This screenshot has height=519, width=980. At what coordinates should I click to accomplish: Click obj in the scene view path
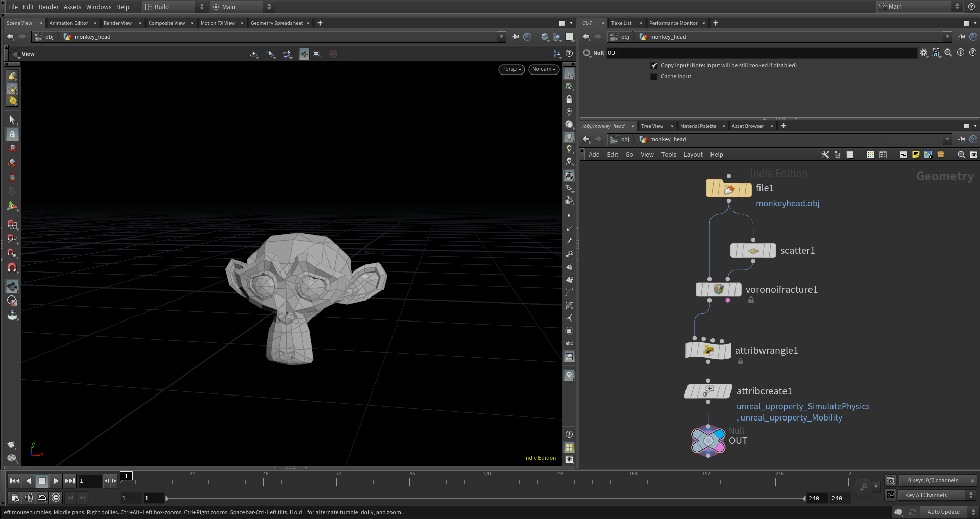[x=49, y=37]
